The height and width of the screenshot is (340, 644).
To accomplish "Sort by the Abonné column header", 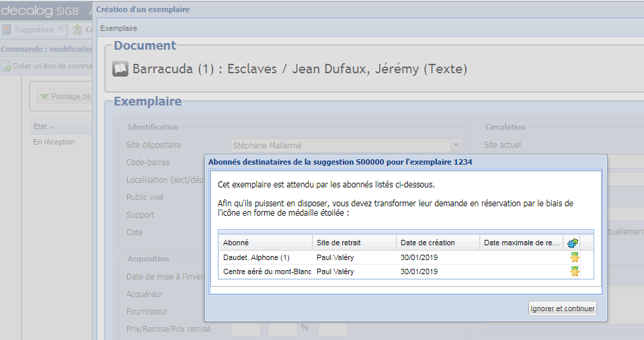I will [x=266, y=243].
